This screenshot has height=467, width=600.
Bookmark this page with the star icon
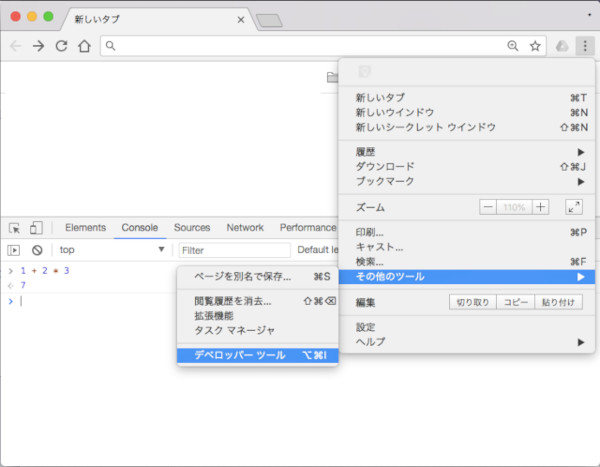[x=535, y=46]
